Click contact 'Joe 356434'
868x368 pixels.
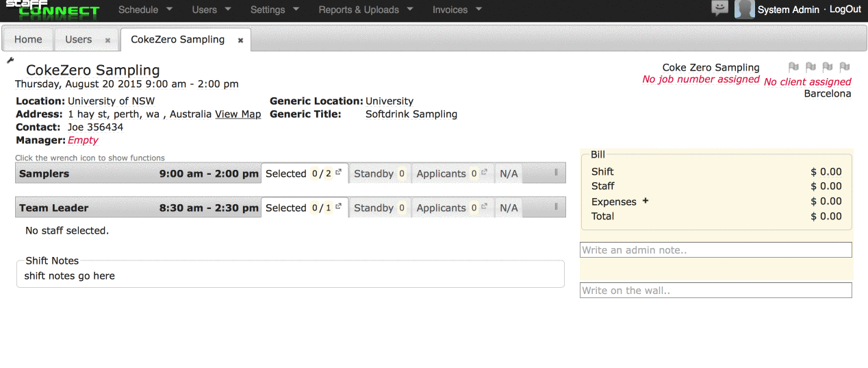pos(96,127)
